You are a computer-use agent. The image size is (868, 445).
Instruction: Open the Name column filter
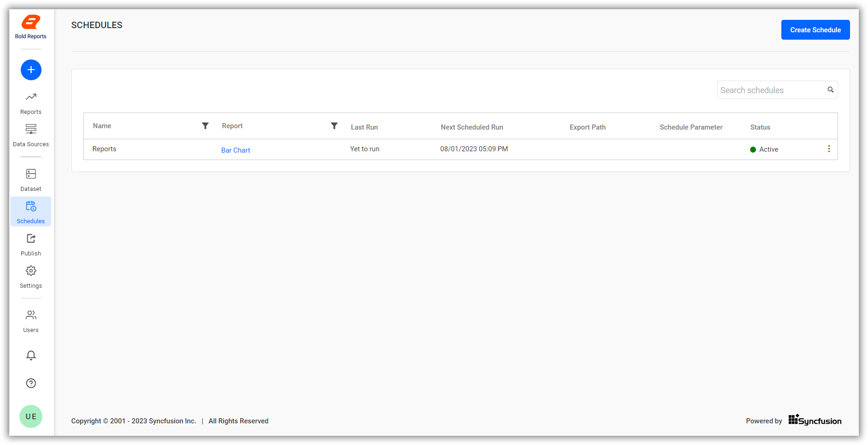pyautogui.click(x=205, y=125)
